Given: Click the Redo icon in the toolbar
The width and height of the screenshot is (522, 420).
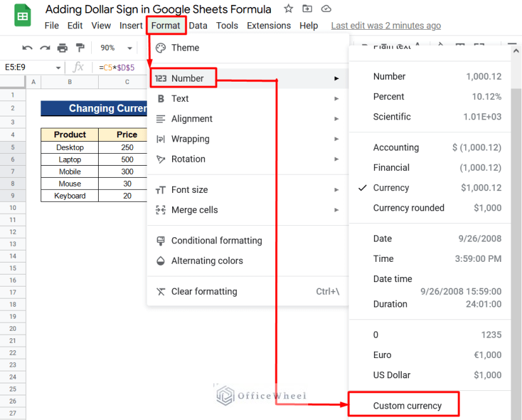Looking at the screenshot, I should [44, 47].
